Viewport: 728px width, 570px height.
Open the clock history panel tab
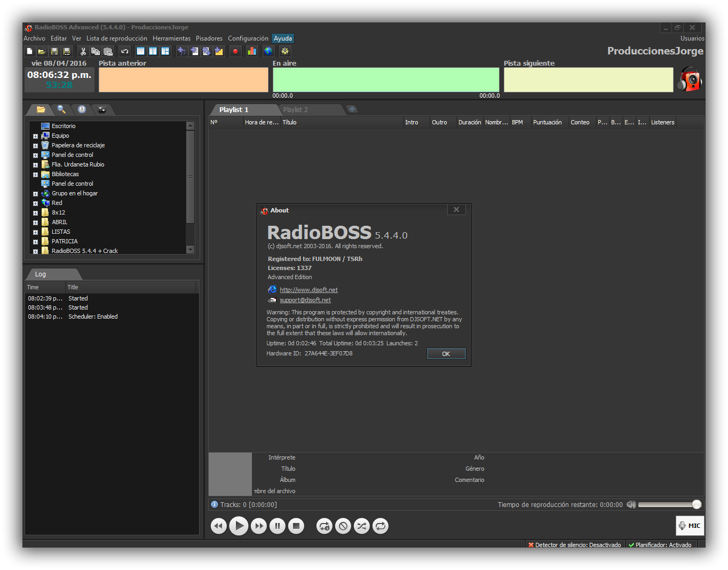pyautogui.click(x=81, y=109)
